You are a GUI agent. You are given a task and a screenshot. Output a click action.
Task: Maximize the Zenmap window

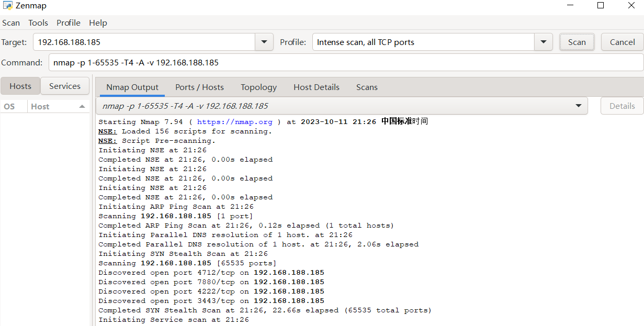point(601,6)
